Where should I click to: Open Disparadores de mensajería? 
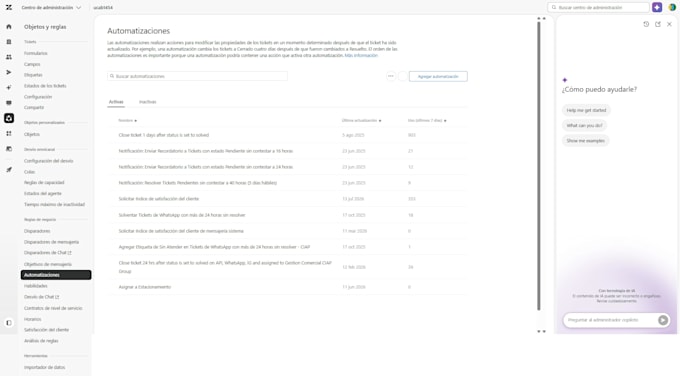[x=51, y=242]
